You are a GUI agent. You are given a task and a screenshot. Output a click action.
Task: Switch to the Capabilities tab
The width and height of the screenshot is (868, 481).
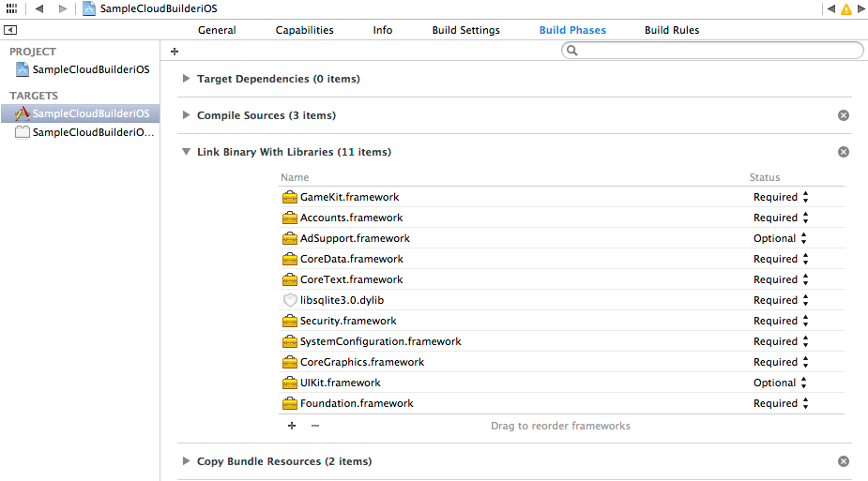click(x=304, y=30)
